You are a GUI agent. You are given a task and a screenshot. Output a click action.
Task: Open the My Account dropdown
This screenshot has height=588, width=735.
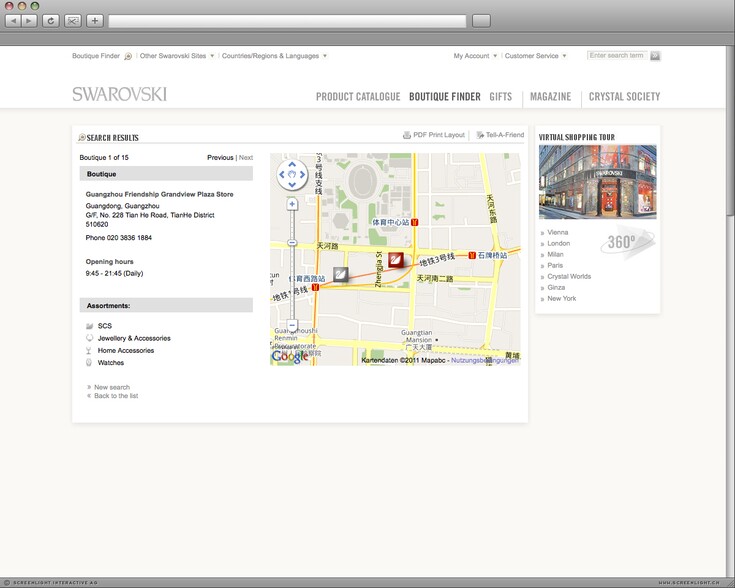(x=475, y=56)
